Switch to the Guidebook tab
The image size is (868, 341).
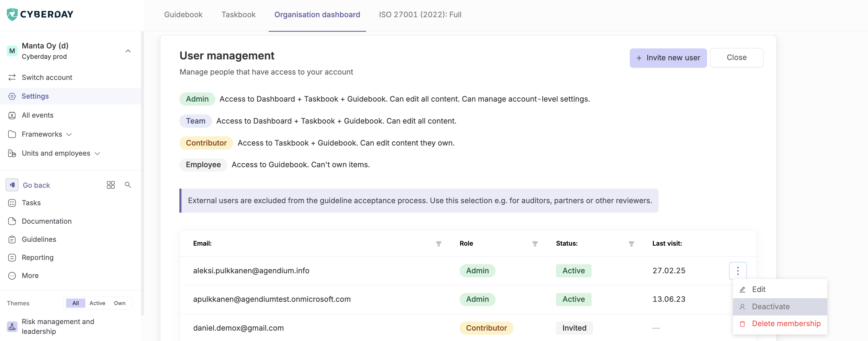(x=183, y=15)
